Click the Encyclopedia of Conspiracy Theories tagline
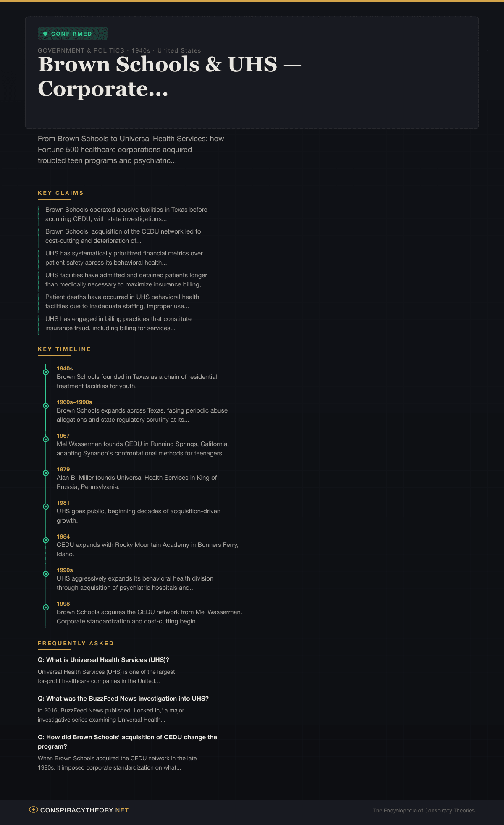This screenshot has width=504, height=825. click(423, 811)
